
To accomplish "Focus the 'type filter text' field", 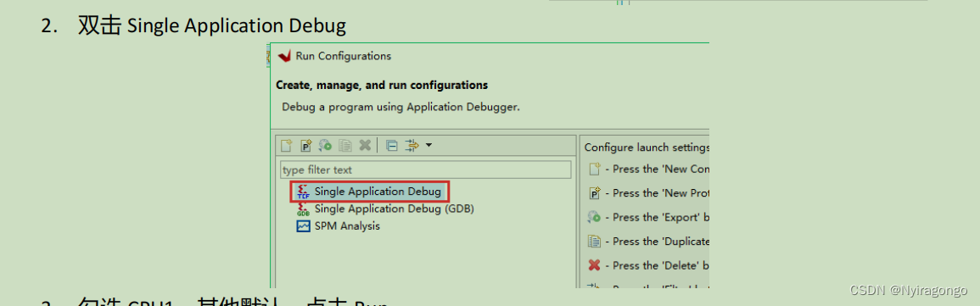I will click(426, 170).
